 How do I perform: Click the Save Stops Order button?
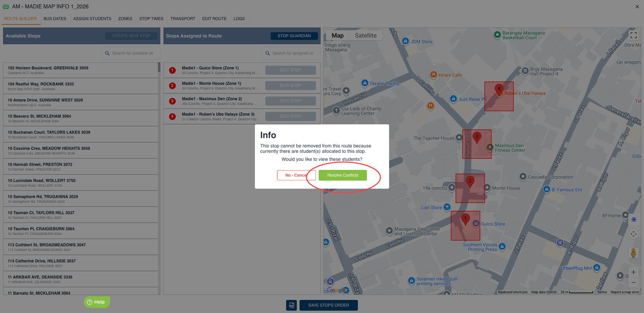pos(329,305)
